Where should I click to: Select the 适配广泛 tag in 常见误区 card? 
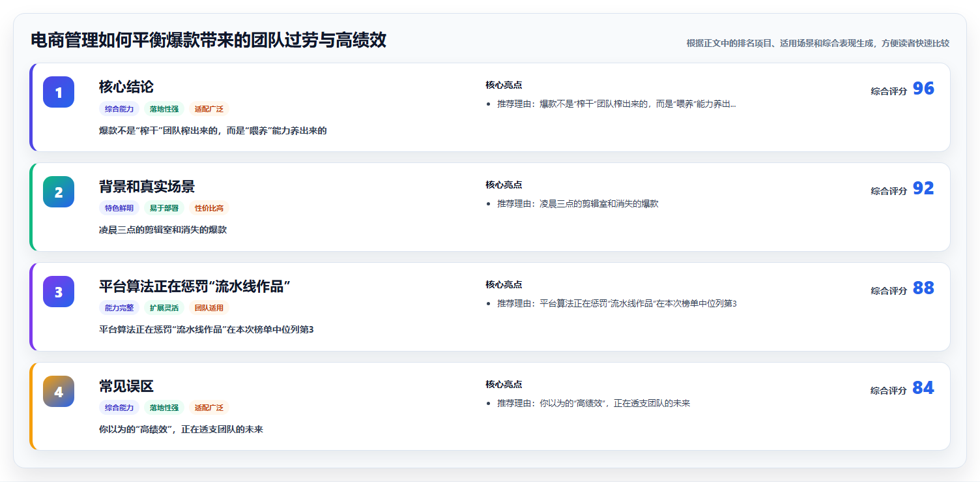(209, 408)
